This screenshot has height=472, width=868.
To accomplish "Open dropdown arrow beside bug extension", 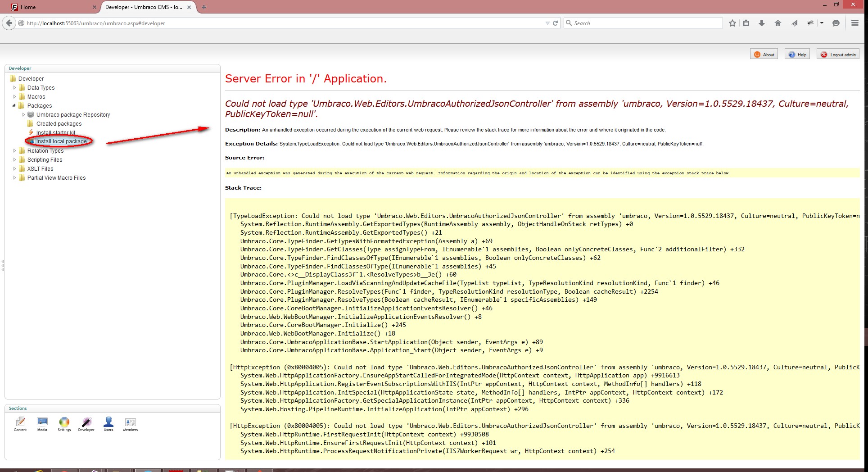I will click(822, 23).
